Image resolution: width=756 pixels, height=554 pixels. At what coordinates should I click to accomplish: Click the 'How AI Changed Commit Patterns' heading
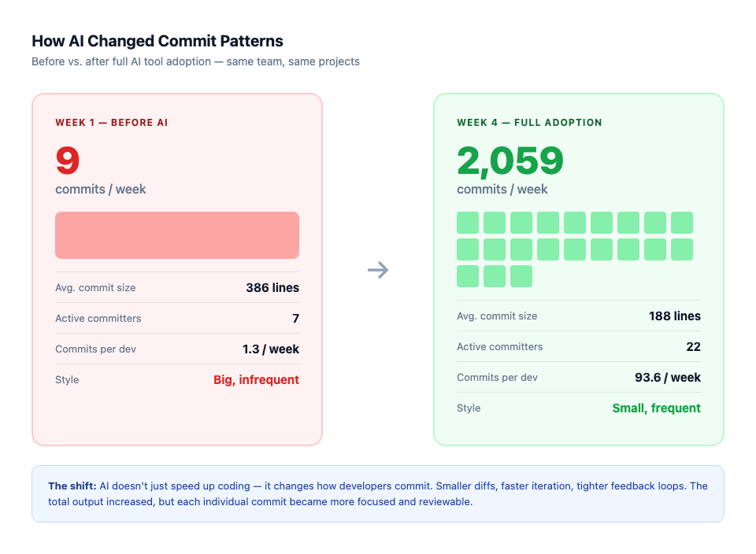pos(157,41)
